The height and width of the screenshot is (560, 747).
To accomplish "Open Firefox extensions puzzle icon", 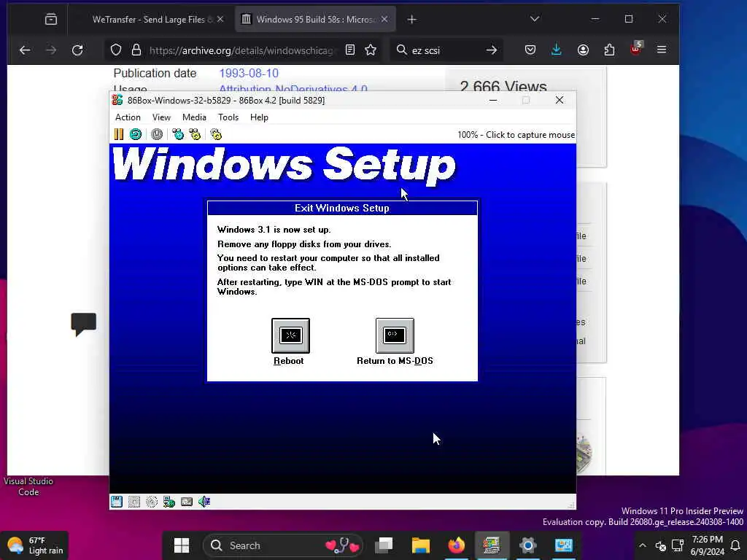I will tap(609, 50).
